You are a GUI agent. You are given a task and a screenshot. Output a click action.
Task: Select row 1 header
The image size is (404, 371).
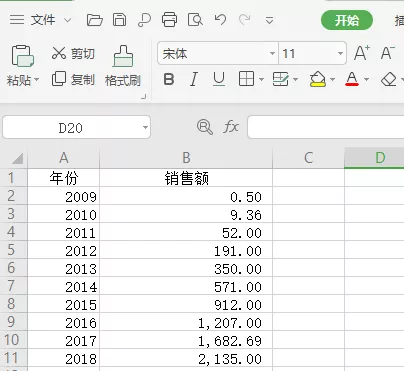13,178
